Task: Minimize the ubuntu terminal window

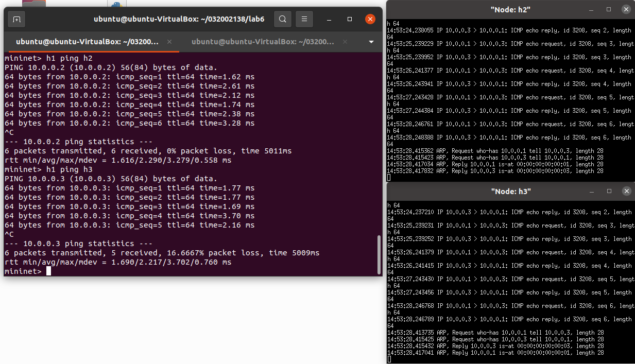Action: coord(330,20)
